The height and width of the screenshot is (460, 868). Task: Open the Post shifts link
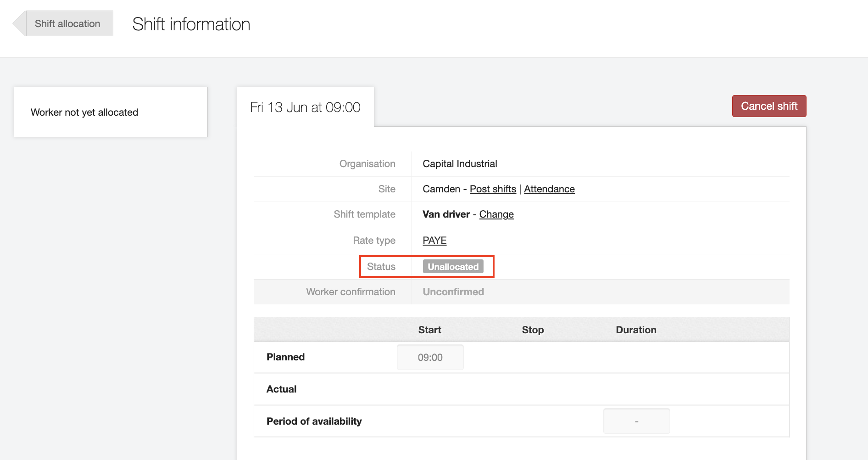point(493,189)
